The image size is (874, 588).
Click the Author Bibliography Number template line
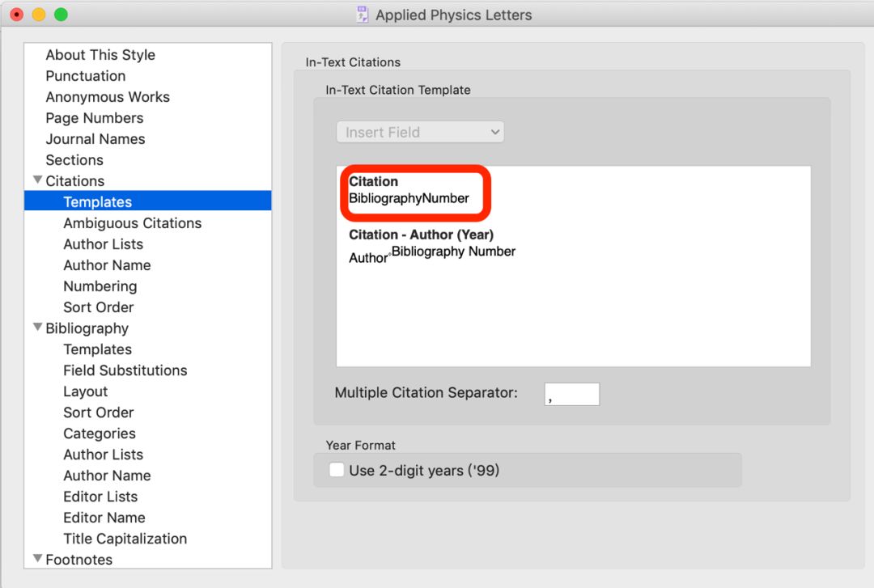432,254
